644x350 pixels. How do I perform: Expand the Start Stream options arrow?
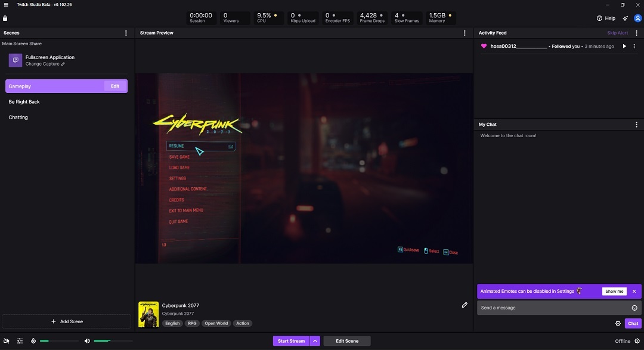(x=315, y=341)
